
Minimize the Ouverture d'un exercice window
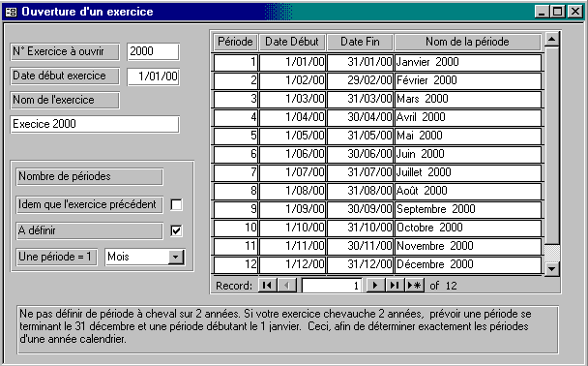pos(542,12)
